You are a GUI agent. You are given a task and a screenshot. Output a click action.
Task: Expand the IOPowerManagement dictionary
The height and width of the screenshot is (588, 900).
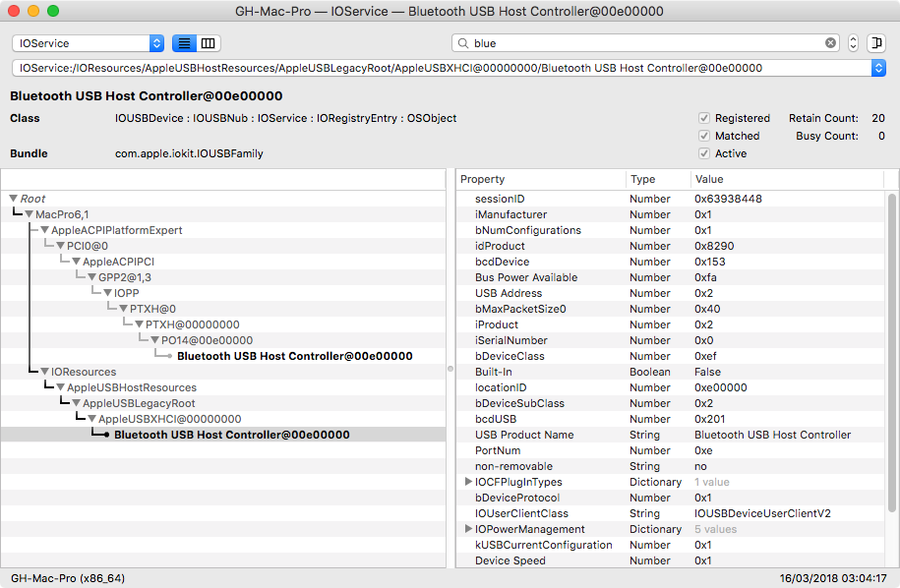[x=468, y=529]
